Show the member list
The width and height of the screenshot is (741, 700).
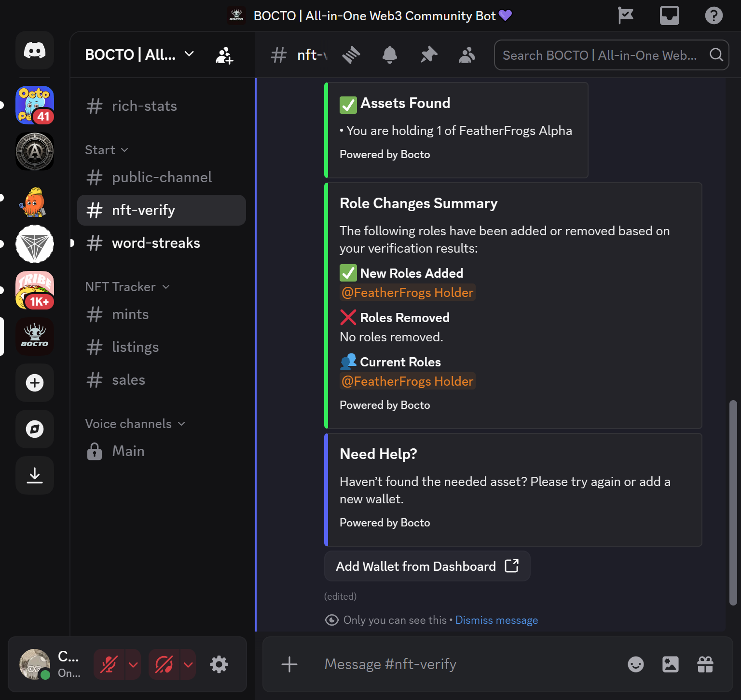467,55
